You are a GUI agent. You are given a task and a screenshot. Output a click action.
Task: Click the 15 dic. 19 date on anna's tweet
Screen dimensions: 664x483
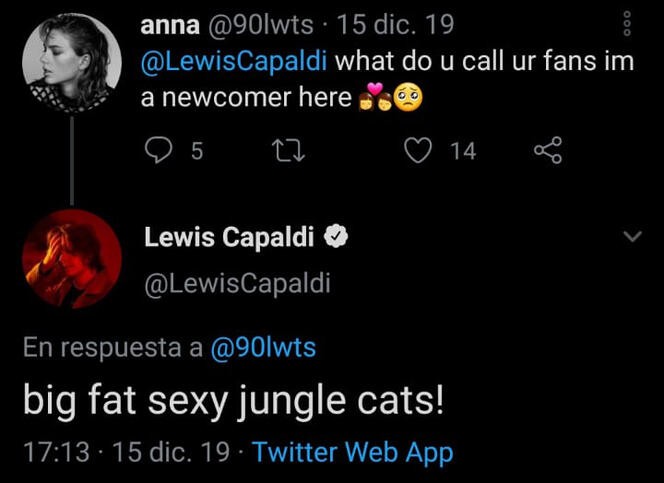click(x=395, y=24)
